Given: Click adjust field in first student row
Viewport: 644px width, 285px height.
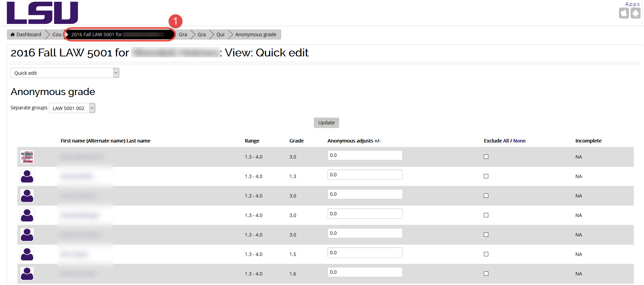Looking at the screenshot, I should (x=365, y=155).
